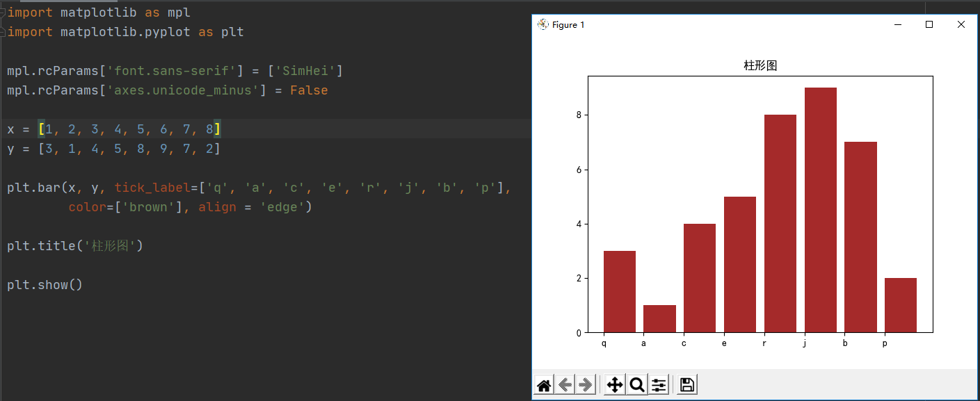Click the Figure 1 window icon
This screenshot has height=401, width=980.
click(543, 24)
